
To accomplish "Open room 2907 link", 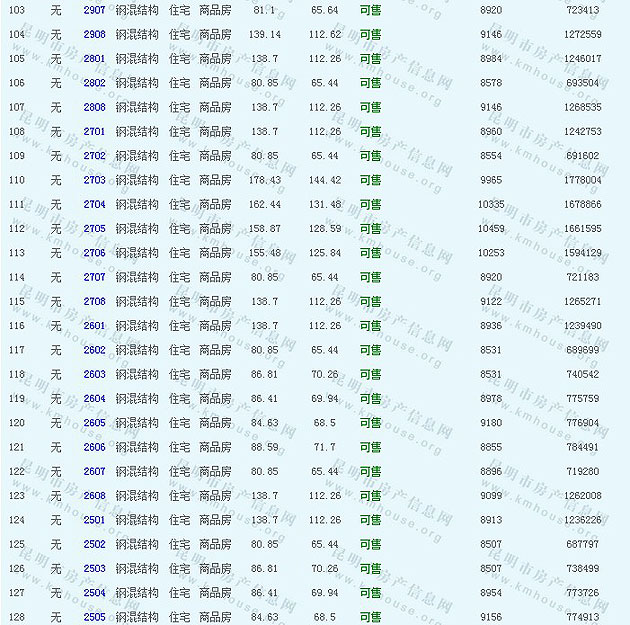I will point(94,10).
